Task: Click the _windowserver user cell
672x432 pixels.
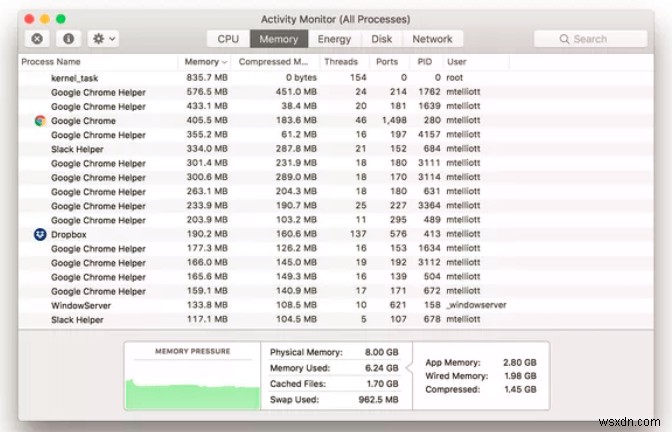Action: (476, 305)
